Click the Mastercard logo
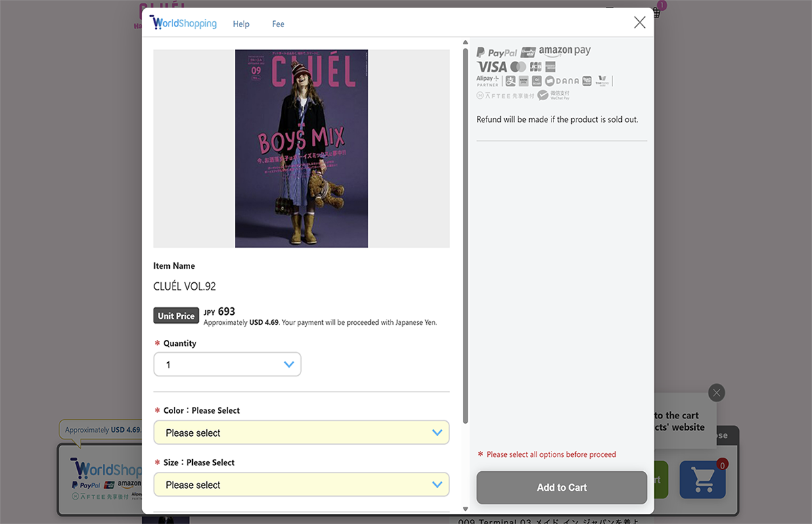 (x=518, y=66)
